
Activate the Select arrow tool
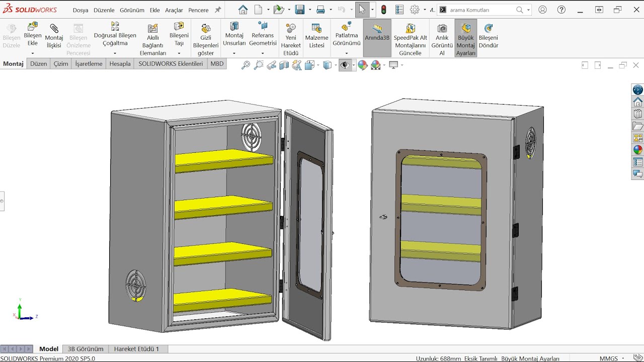pyautogui.click(x=362, y=10)
